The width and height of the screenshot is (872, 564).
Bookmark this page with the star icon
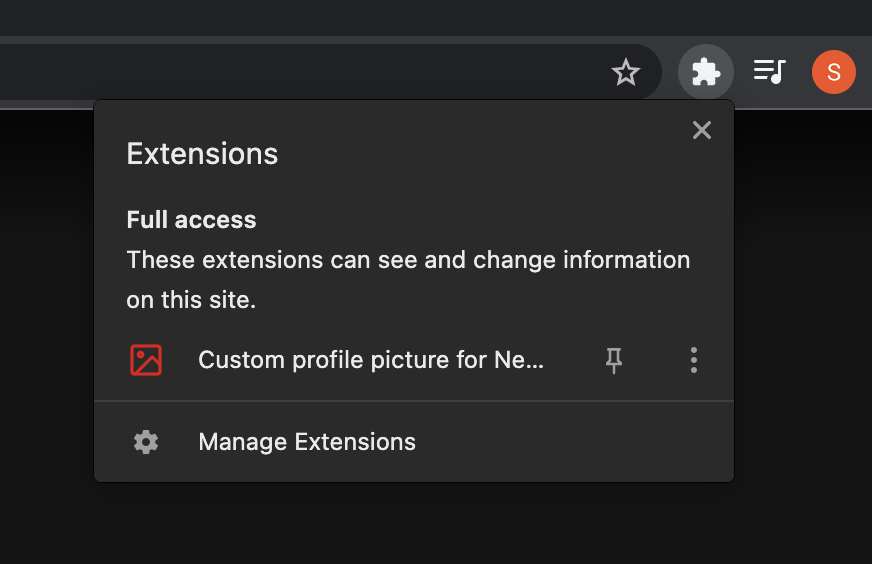626,72
